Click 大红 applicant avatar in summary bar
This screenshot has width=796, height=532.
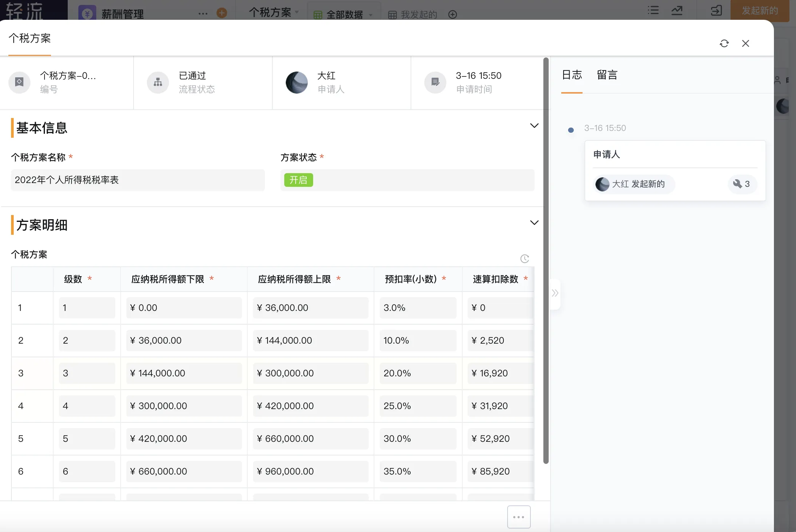coord(297,82)
